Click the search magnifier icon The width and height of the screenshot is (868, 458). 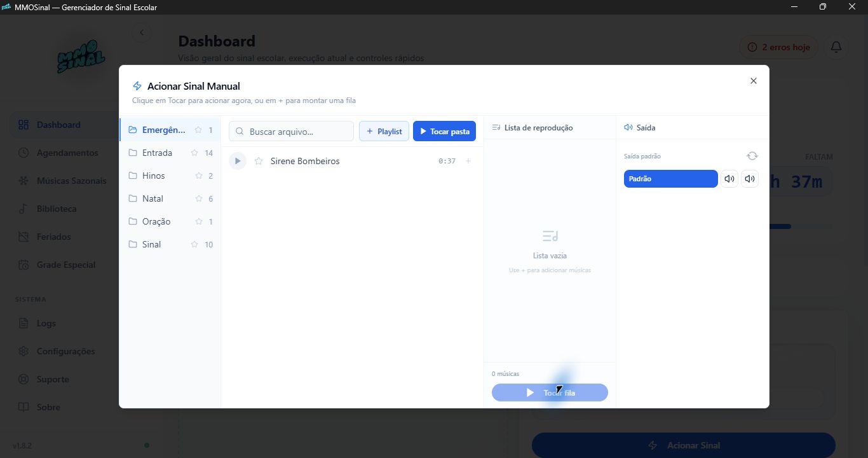coord(240,132)
